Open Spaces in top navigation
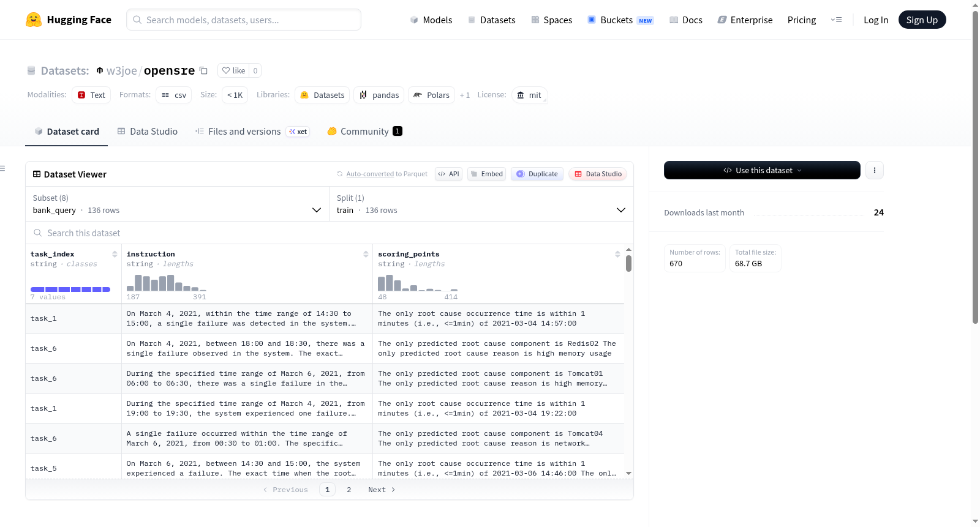This screenshot has width=980, height=527. pos(552,20)
